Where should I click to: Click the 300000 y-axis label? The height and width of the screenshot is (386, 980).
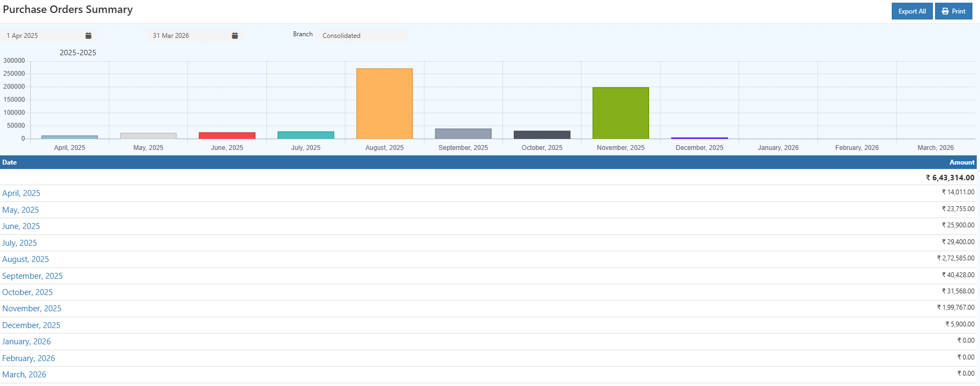pyautogui.click(x=14, y=61)
